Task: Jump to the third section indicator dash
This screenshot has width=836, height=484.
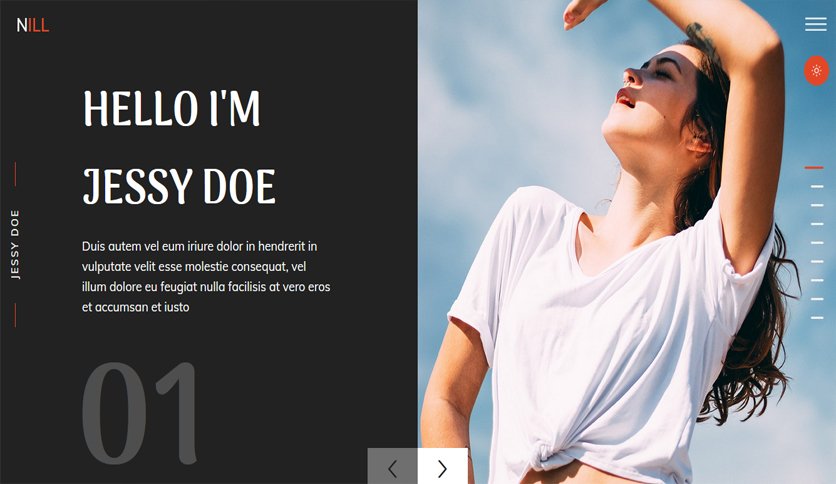Action: [817, 205]
